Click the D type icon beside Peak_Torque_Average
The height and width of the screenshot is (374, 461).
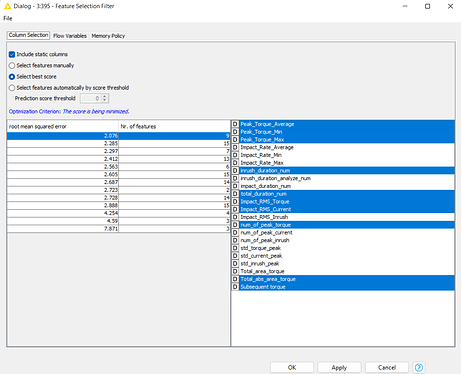click(x=235, y=124)
